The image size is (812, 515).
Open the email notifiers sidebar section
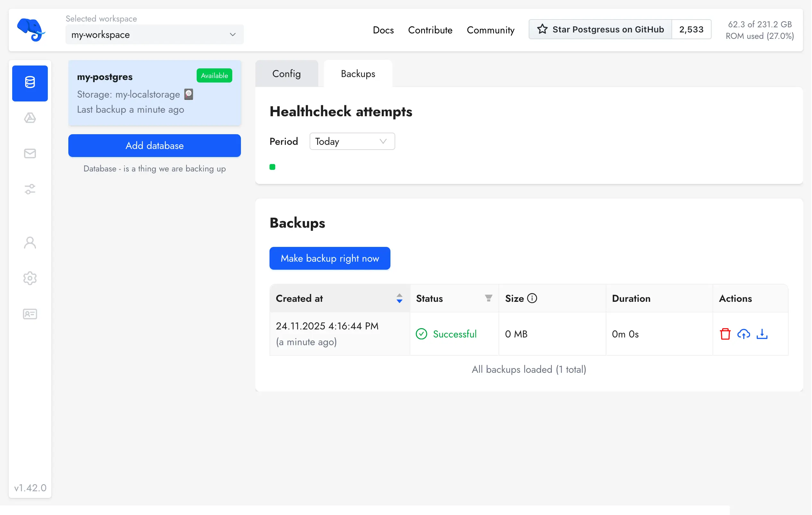(x=30, y=153)
